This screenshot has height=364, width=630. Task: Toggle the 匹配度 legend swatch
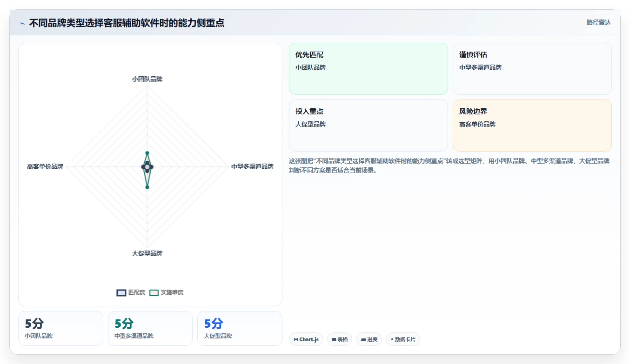point(121,292)
